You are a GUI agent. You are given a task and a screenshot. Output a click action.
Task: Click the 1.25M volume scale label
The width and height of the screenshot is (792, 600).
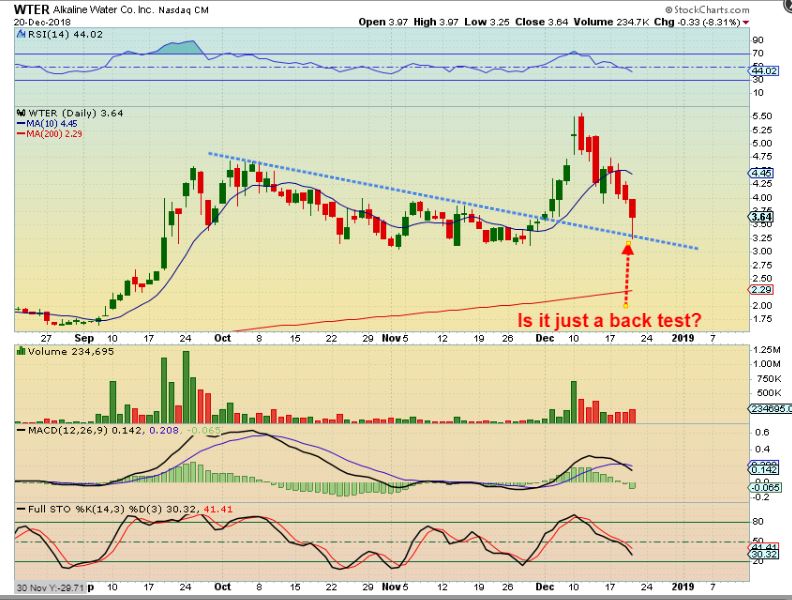(767, 350)
